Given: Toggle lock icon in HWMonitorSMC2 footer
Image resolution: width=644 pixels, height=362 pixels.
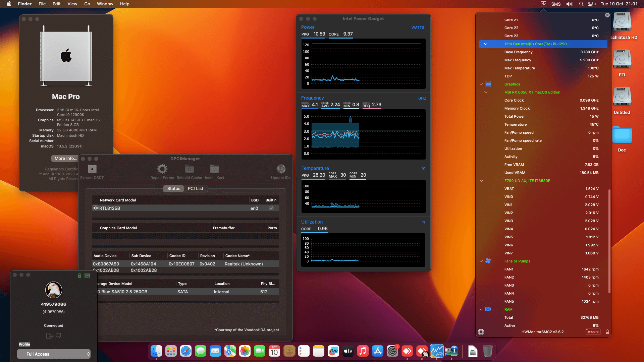Looking at the screenshot, I should (x=607, y=332).
